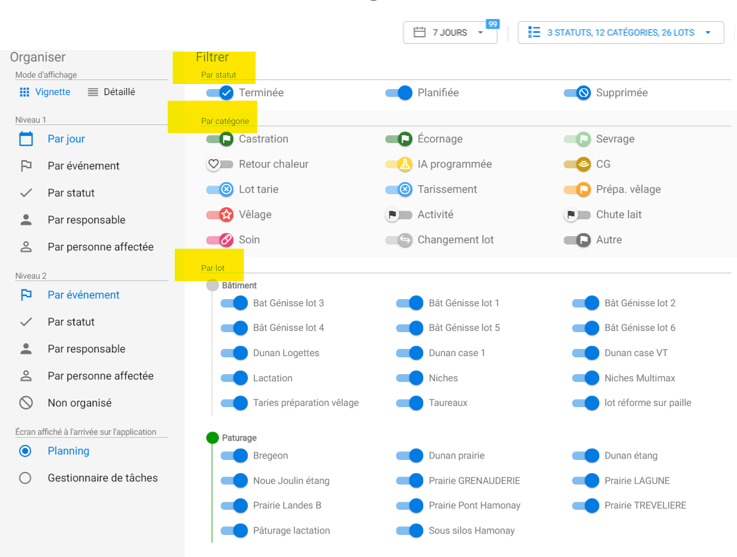
Task: Click outlined person icon, Niveau 1 Par personne affectée
Action: (26, 247)
